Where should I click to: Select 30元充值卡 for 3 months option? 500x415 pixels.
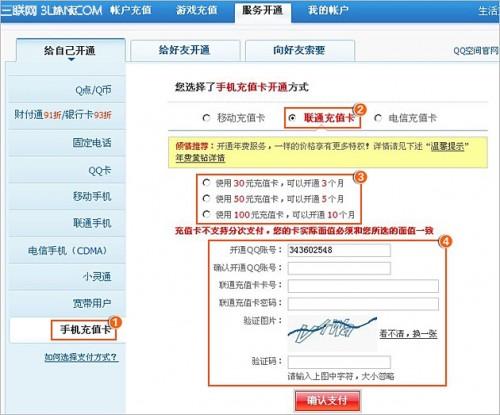(x=206, y=183)
